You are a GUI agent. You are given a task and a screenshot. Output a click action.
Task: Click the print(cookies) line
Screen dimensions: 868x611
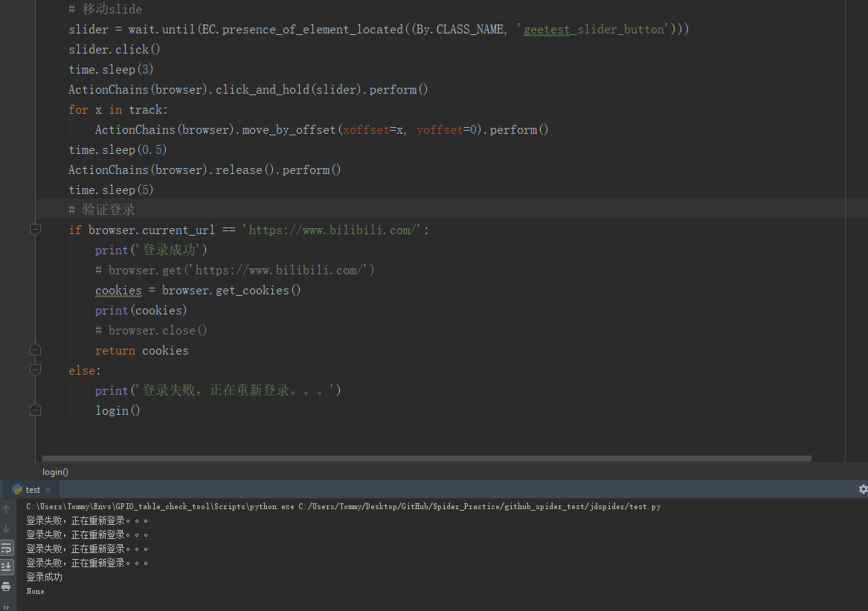141,311
